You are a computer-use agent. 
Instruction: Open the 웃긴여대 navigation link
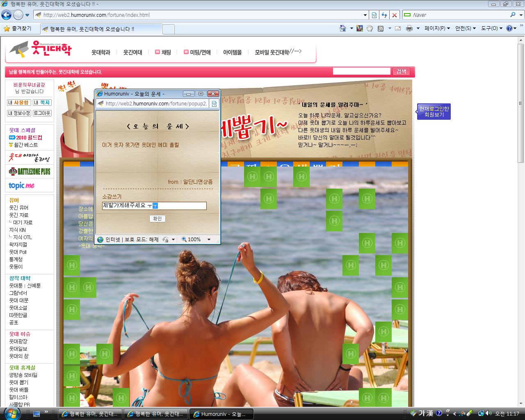pyautogui.click(x=133, y=52)
